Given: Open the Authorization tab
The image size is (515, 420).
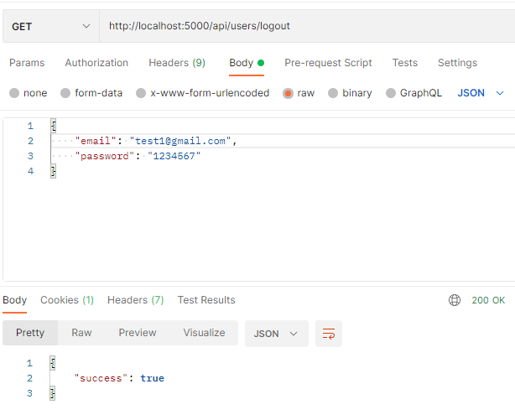Looking at the screenshot, I should click(96, 63).
